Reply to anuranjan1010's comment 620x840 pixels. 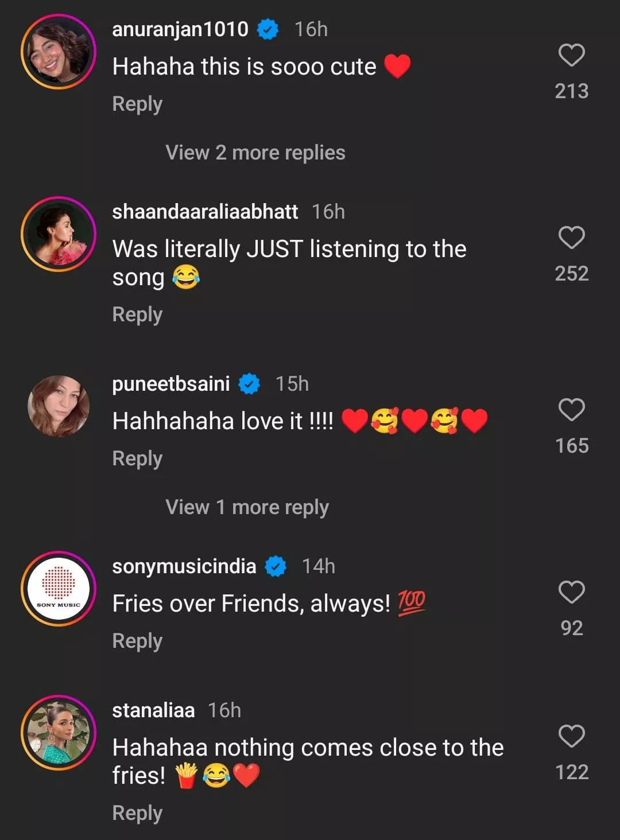coord(137,104)
